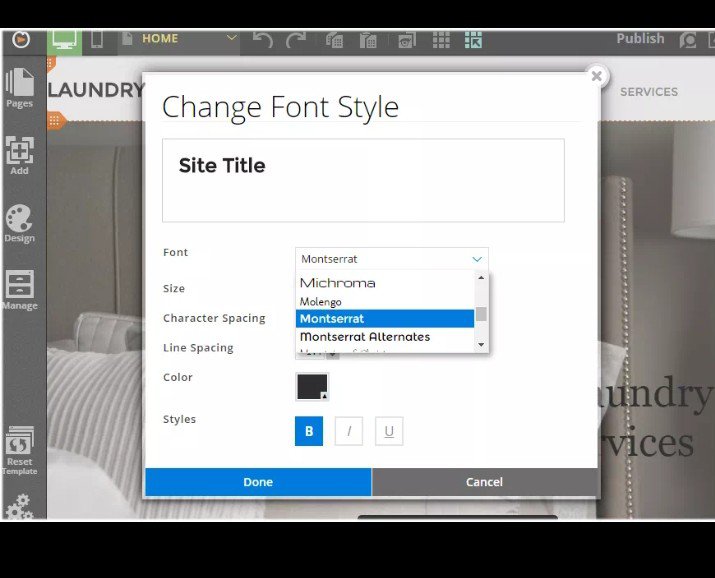
Task: Open the Pages panel in sidebar
Action: (x=20, y=88)
